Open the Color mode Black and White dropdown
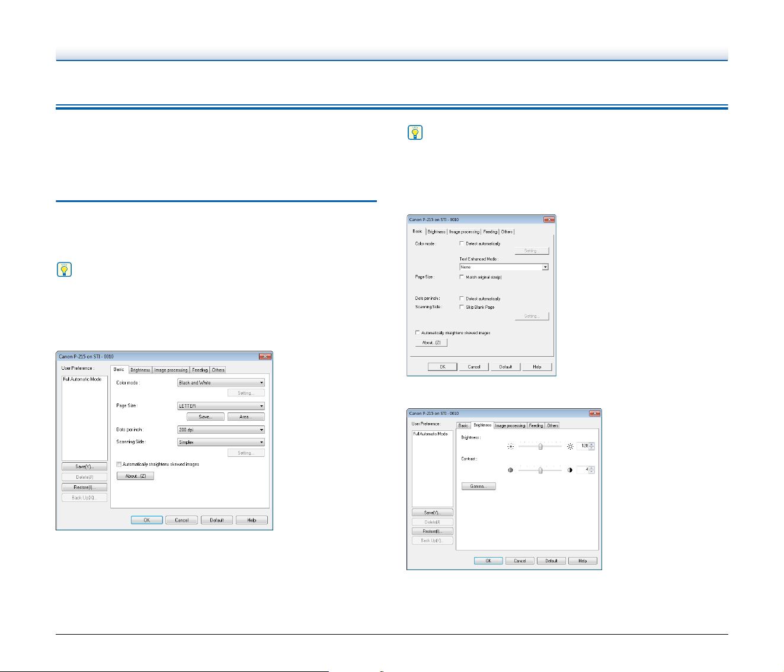The height and width of the screenshot is (672, 784). click(x=221, y=383)
